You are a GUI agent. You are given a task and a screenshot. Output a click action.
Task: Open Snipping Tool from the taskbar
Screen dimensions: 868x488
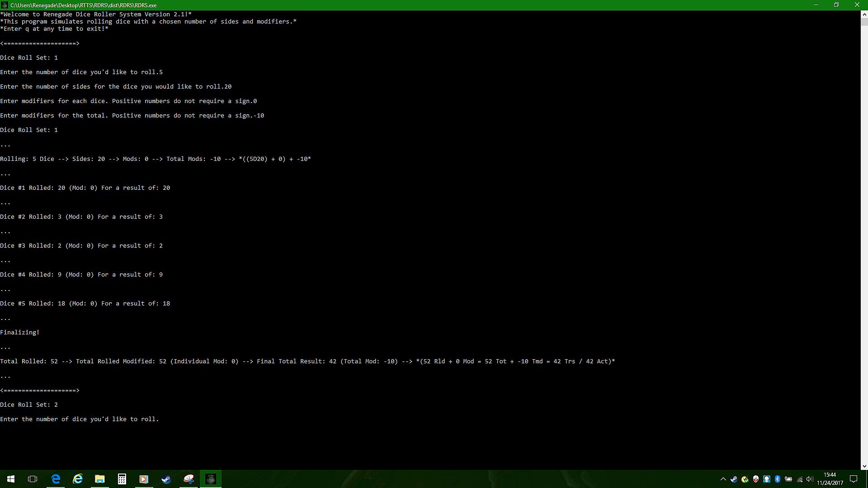click(189, 479)
